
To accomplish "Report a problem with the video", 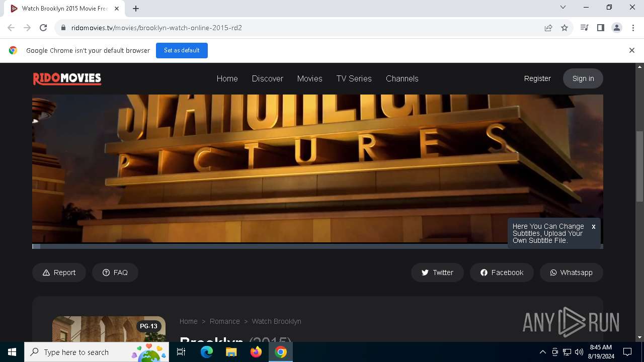I will tap(59, 273).
